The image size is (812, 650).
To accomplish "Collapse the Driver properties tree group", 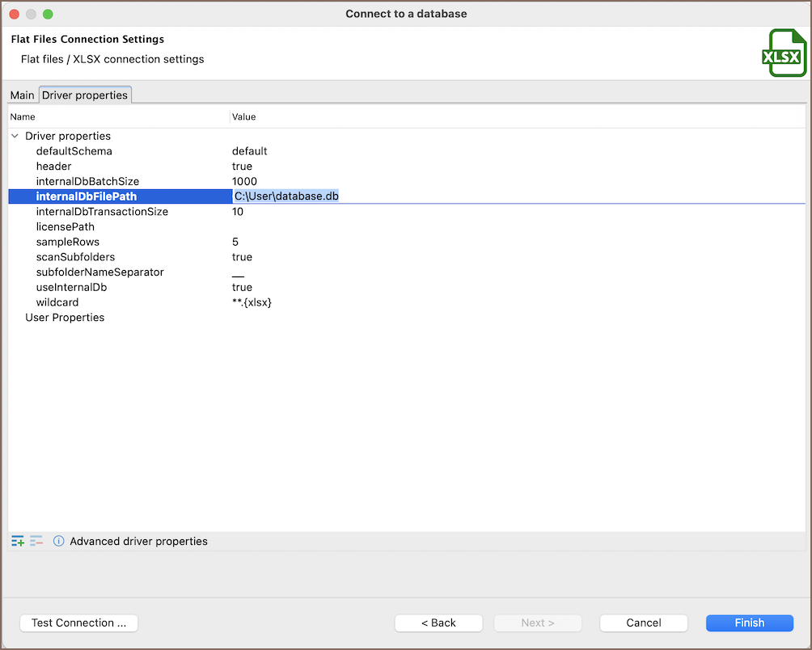I will click(x=15, y=136).
